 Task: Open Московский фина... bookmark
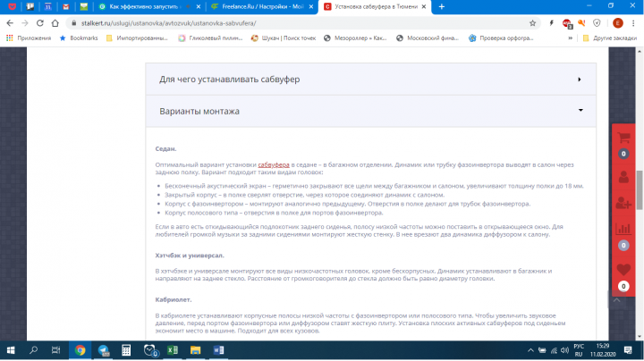click(x=428, y=38)
